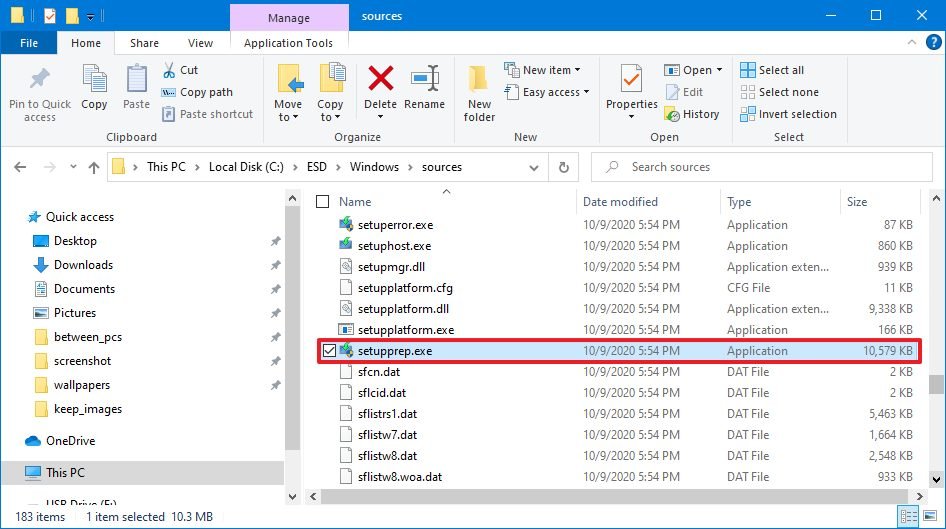The width and height of the screenshot is (946, 529).
Task: Switch to Details view icon in status bar
Action: coord(908,516)
